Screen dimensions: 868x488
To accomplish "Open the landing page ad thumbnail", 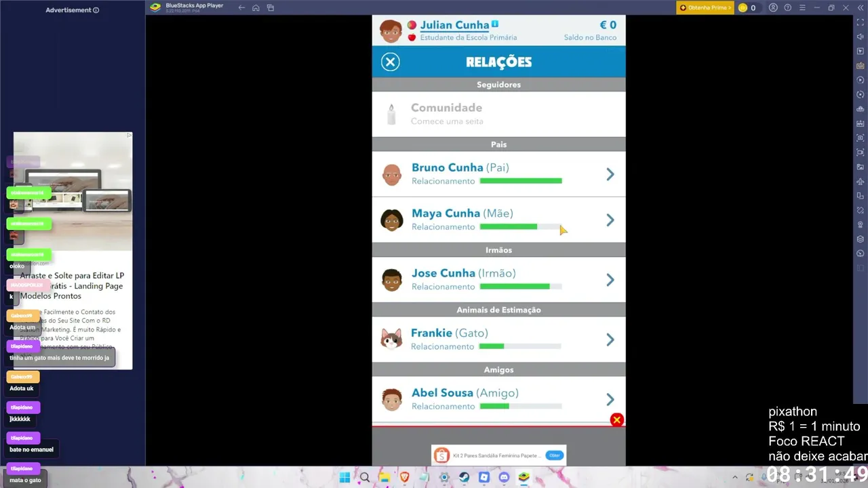I will pos(73,192).
